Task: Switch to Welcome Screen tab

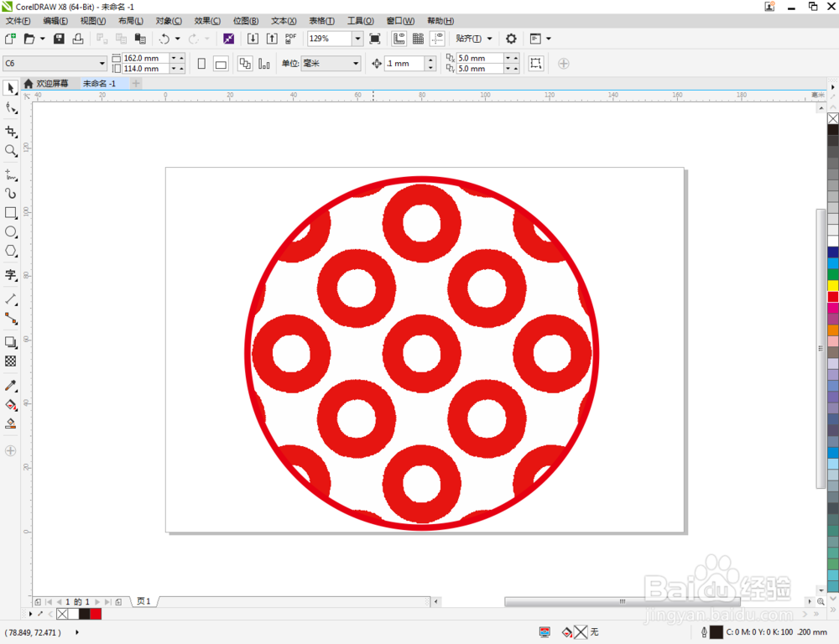Action: pos(47,84)
